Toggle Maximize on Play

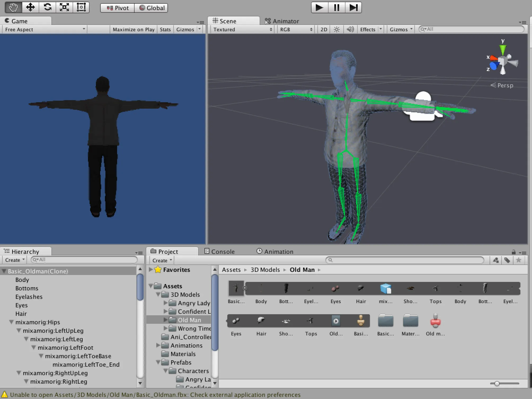click(x=134, y=29)
